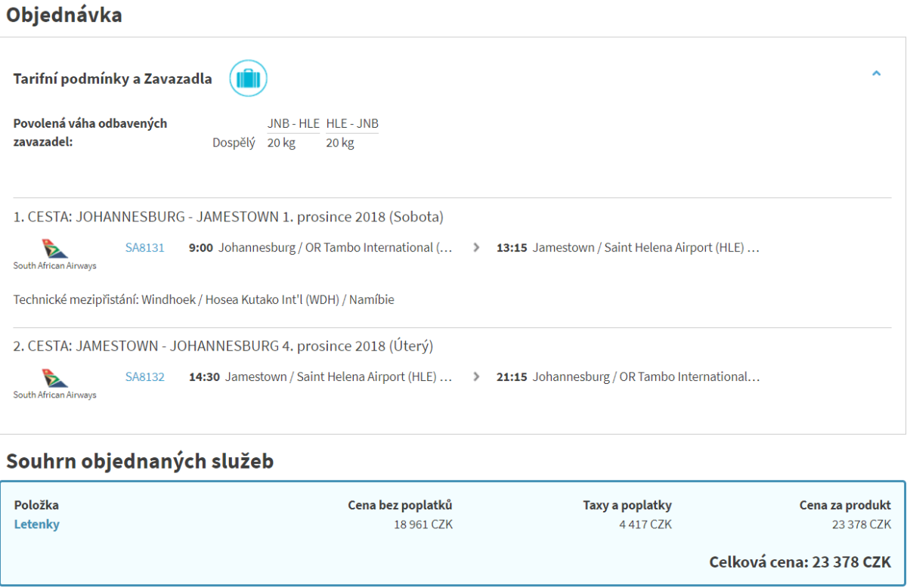The width and height of the screenshot is (907, 588).
Task: Select the HLE - JNB baggage column header
Action: click(x=352, y=124)
